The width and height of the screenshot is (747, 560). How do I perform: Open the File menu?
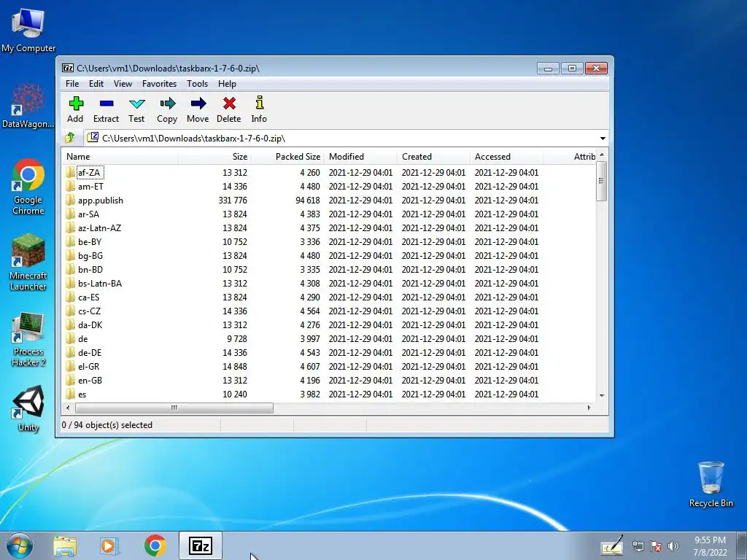[72, 84]
